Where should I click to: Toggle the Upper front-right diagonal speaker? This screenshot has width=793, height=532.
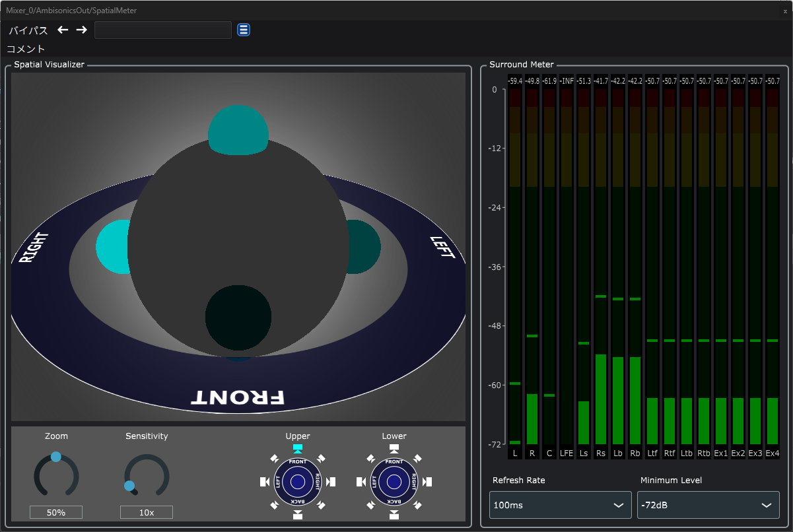[321, 458]
